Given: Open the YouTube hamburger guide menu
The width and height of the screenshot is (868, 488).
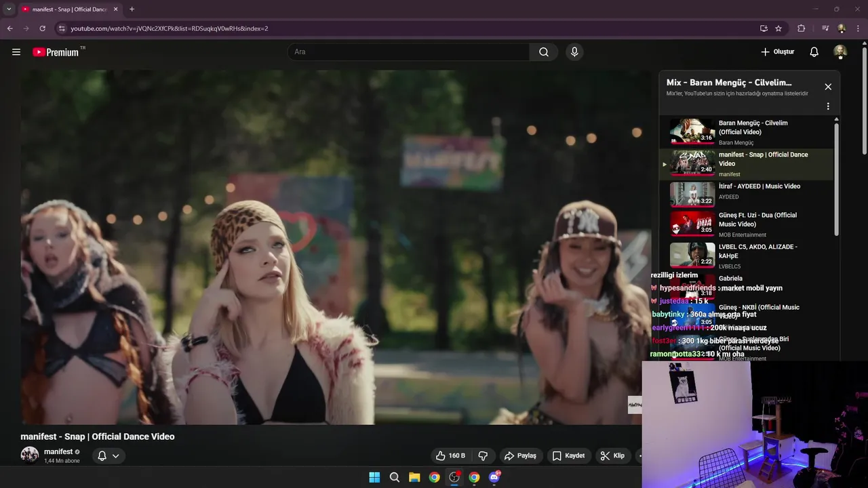Looking at the screenshot, I should (x=16, y=52).
